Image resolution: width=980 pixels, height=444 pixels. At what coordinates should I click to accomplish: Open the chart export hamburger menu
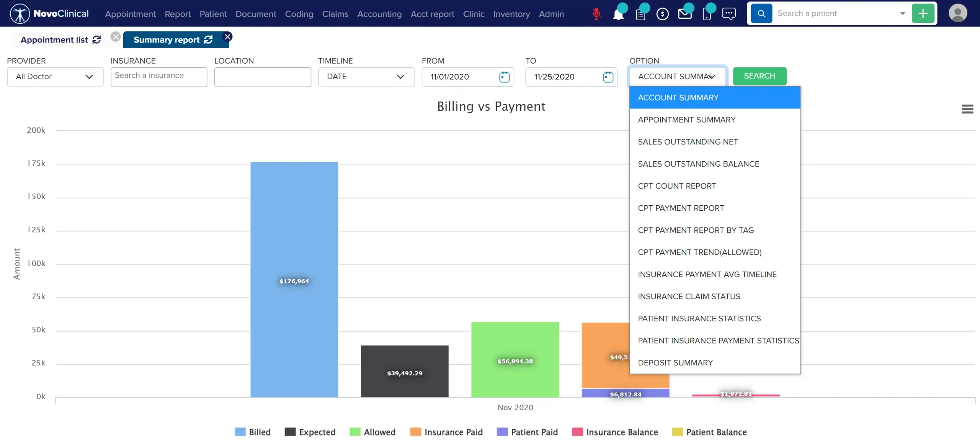click(967, 109)
